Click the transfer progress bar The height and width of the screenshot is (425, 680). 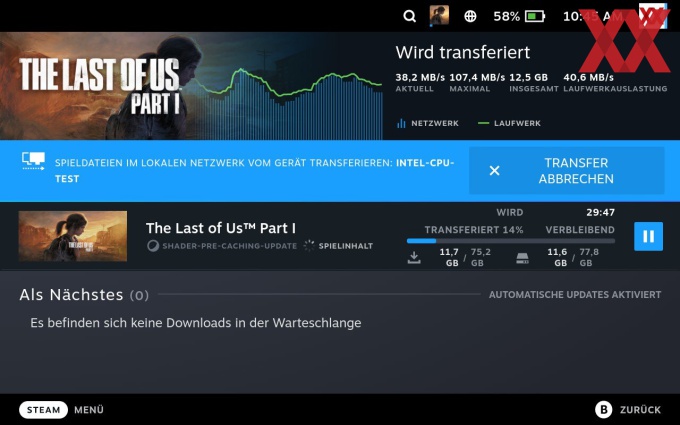tap(510, 241)
